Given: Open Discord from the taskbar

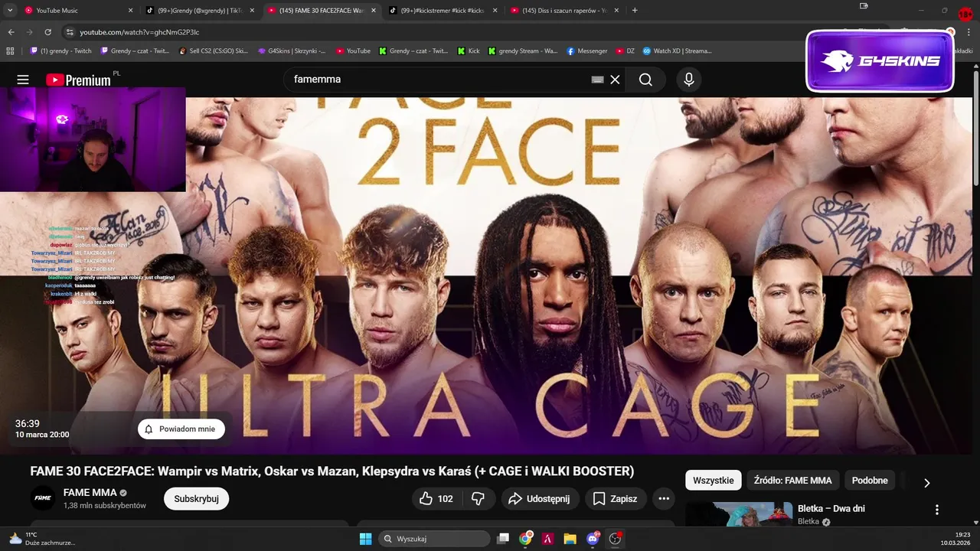Looking at the screenshot, I should click(593, 539).
